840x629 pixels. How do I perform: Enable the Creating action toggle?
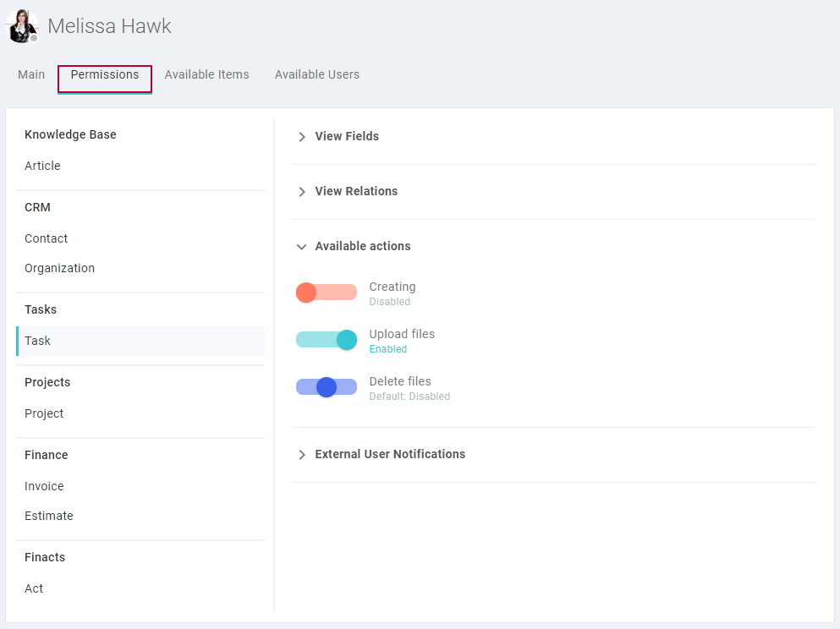[x=327, y=293]
